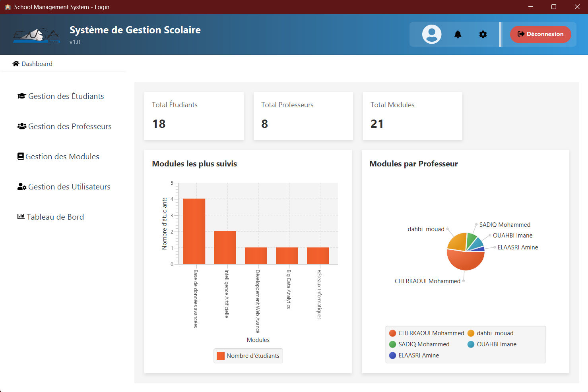Screen dimensions: 588x392
Task: Click CHERKAOUI Mohammed red legend dot
Action: coord(393,333)
